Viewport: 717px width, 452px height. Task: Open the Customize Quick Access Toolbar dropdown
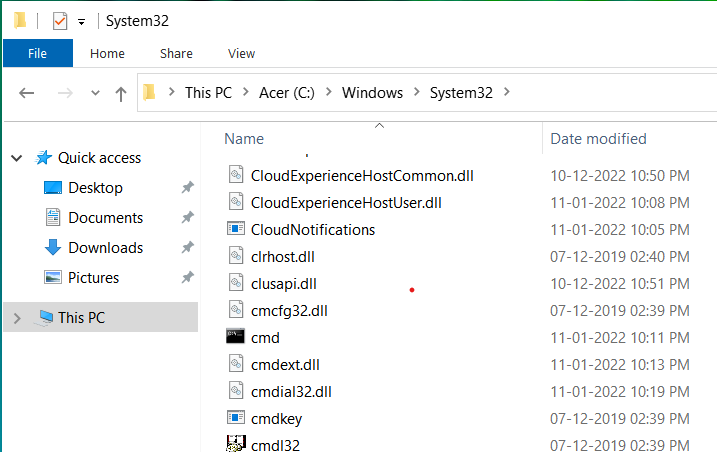(x=81, y=22)
